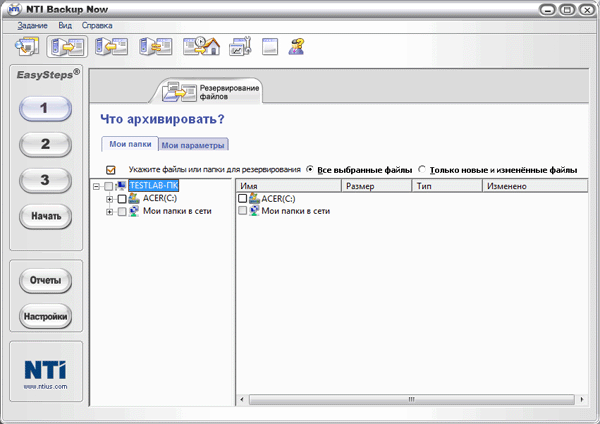The image size is (600, 424).
Task: Select ACER(C:) row in file list
Action: pyautogui.click(x=278, y=199)
